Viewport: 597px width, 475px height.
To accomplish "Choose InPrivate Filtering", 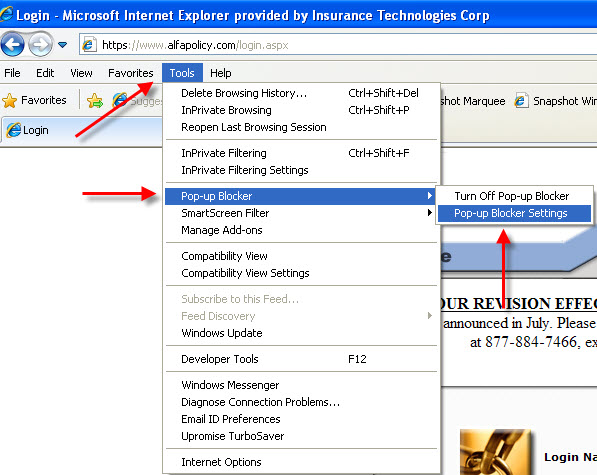I will coord(302,153).
